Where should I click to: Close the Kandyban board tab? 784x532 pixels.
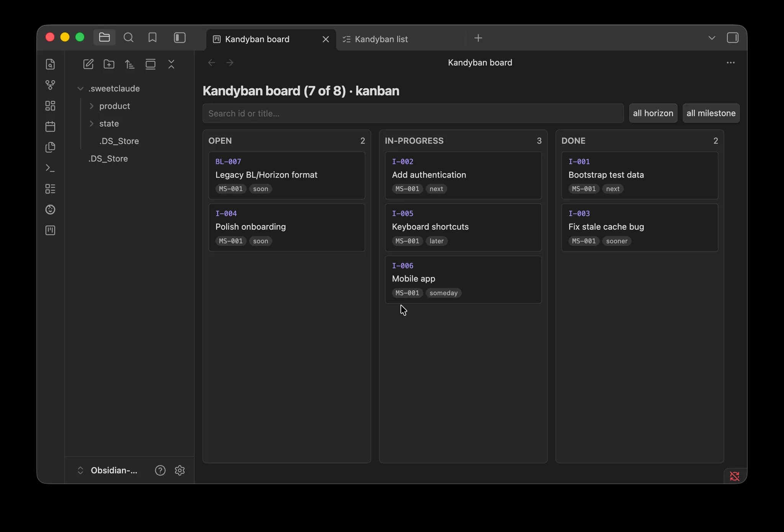click(x=326, y=39)
